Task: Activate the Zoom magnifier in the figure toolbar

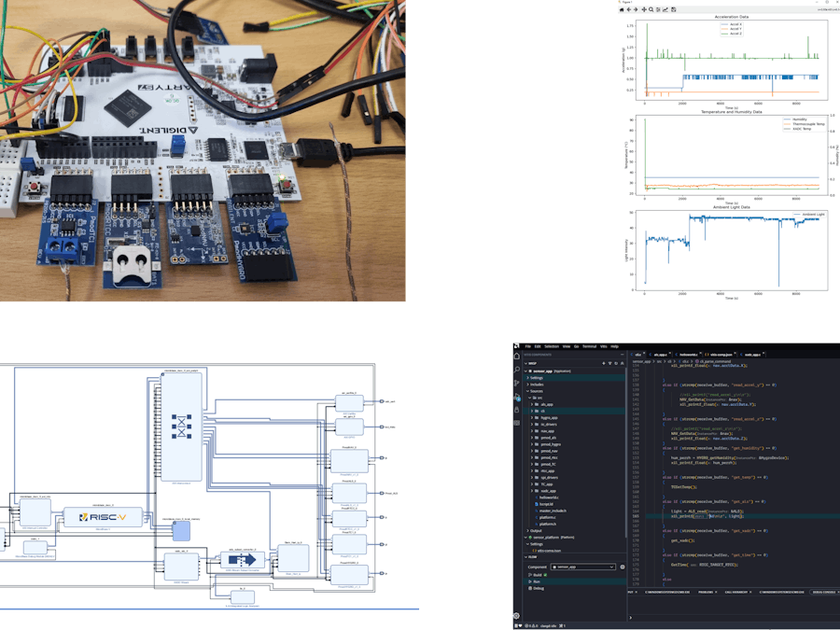Action: 651,9
